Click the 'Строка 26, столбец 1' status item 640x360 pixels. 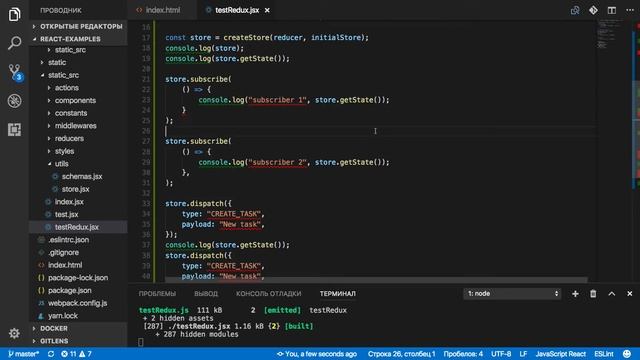[401, 354]
